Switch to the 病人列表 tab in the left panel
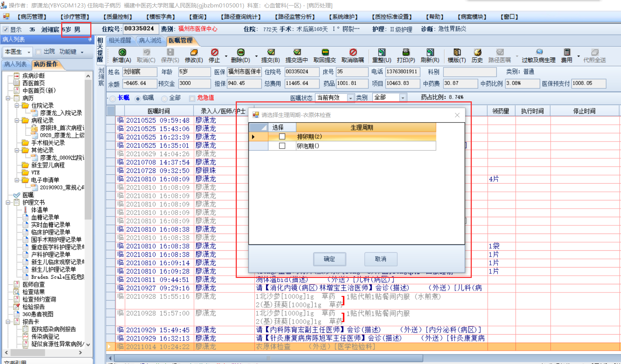This screenshot has width=621, height=364. tap(15, 64)
